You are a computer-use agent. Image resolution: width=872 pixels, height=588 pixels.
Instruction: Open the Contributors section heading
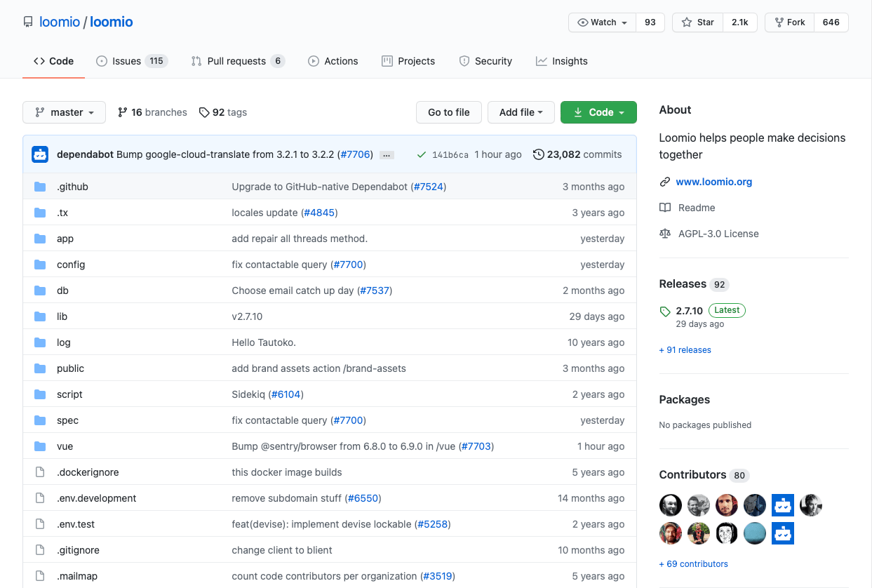pyautogui.click(x=693, y=474)
